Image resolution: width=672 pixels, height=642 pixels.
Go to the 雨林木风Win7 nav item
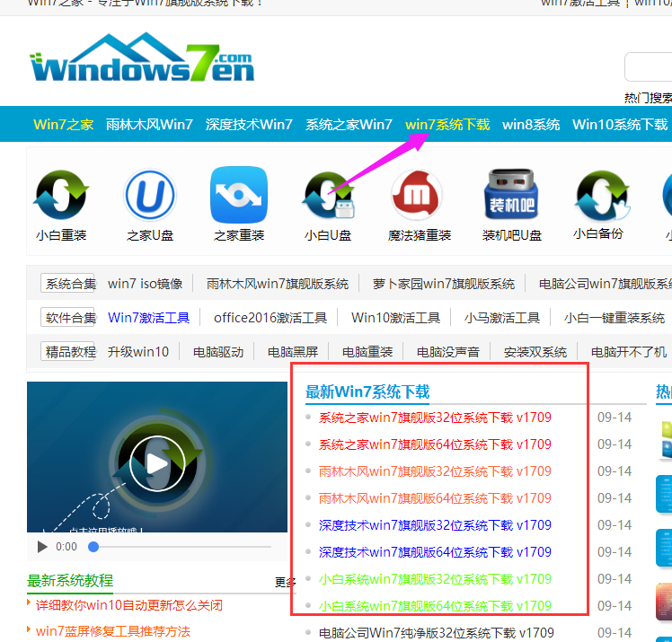pos(149,124)
